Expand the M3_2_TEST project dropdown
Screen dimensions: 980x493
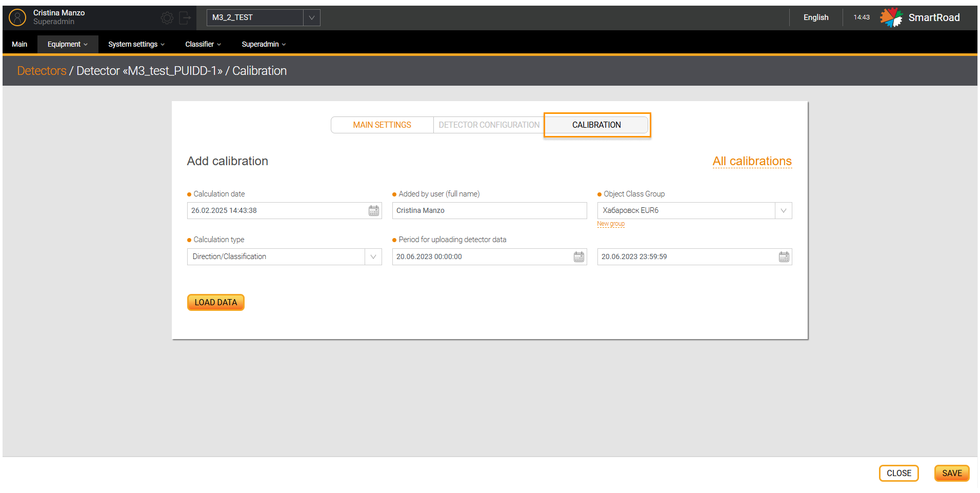[311, 17]
